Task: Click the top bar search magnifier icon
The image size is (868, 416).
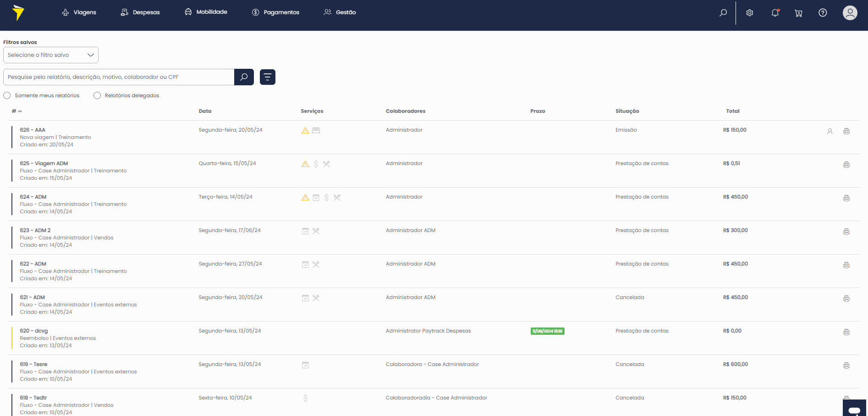Action: (723, 13)
